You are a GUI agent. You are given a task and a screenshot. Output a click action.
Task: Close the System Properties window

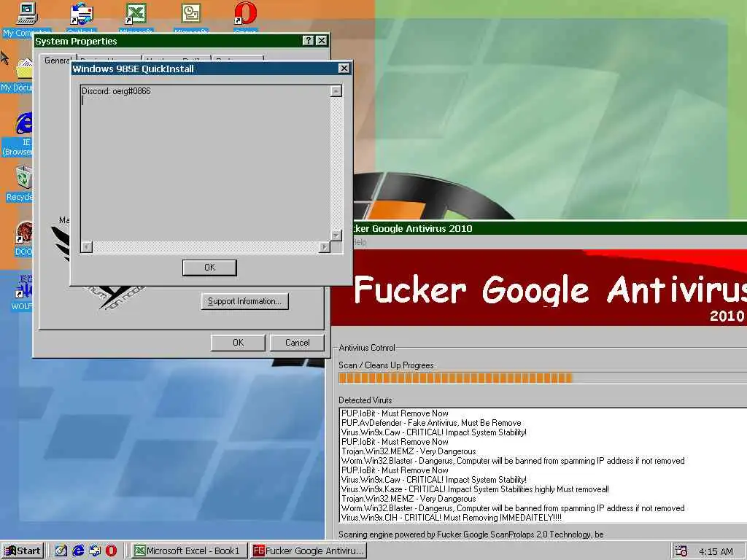322,41
